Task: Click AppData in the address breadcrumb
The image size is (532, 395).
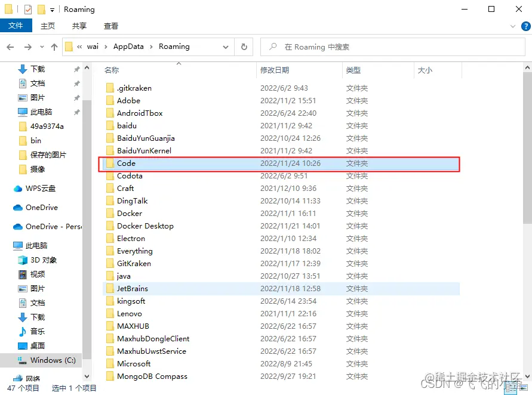Action: pos(128,47)
